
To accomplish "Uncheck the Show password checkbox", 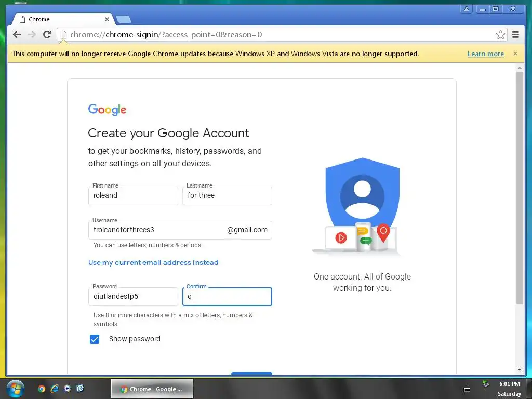I will [x=95, y=339].
